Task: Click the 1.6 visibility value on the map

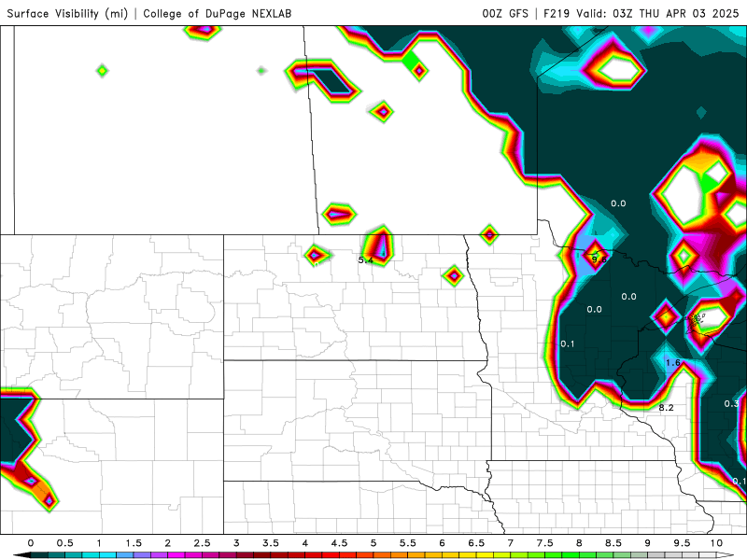Action: pos(672,363)
